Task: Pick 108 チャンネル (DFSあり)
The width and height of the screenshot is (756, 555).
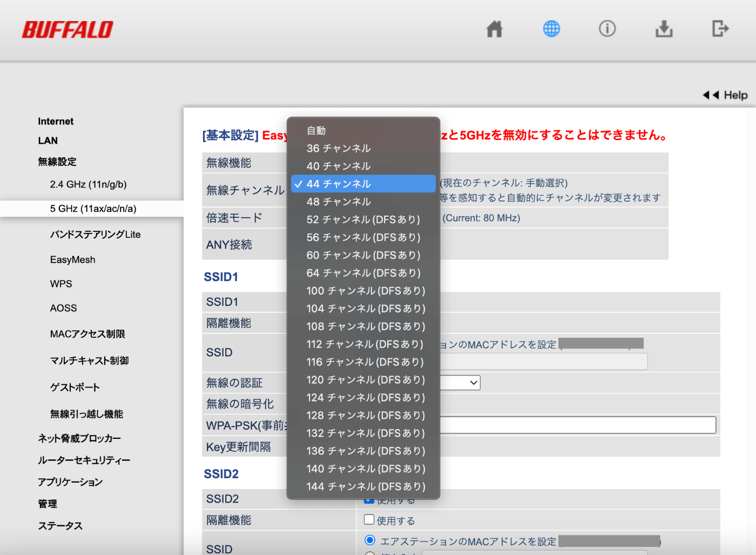Action: (x=363, y=326)
